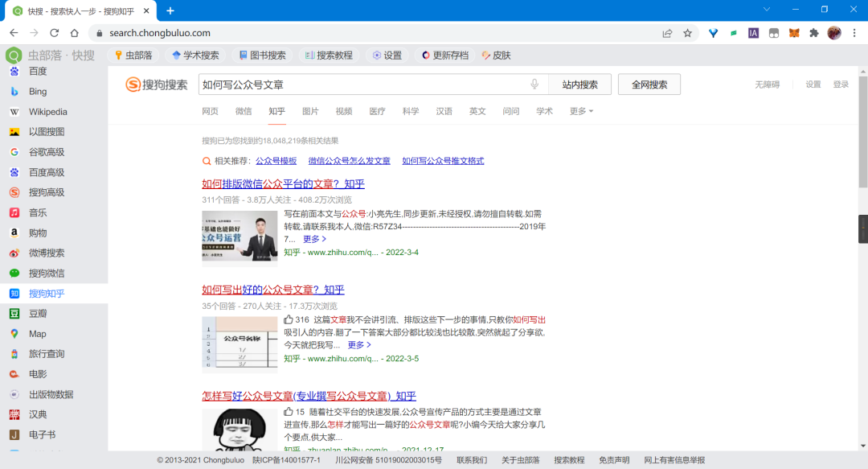Switch to the 网页 results tab
868x469 pixels.
coord(210,112)
